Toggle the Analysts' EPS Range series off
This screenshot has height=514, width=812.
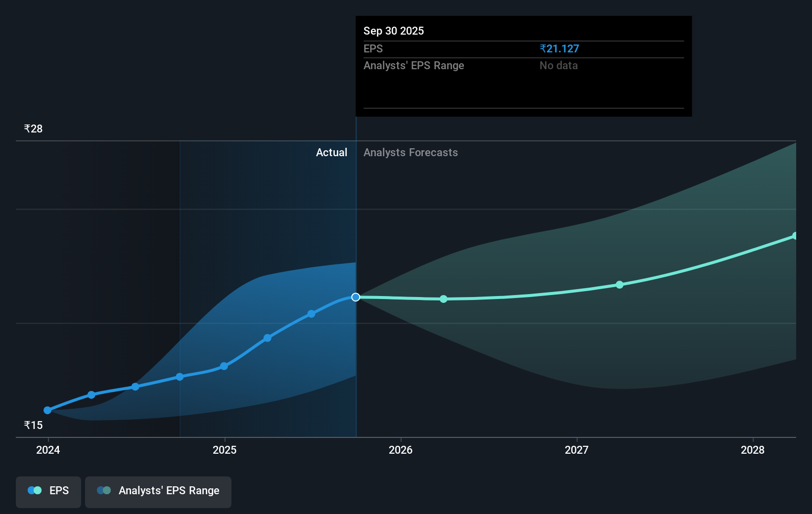158,492
